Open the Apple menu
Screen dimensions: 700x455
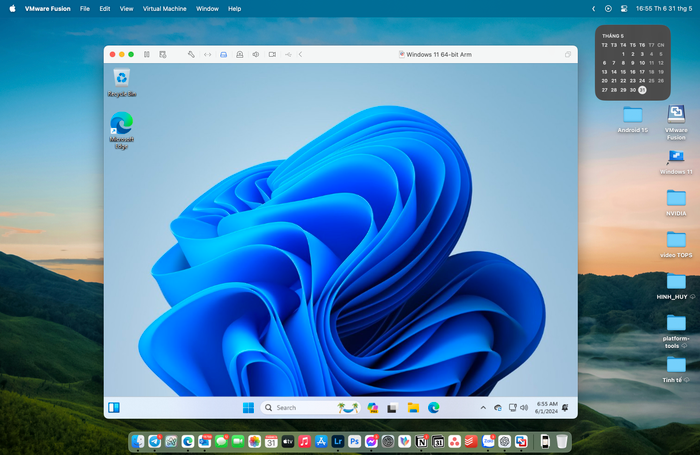tap(12, 8)
